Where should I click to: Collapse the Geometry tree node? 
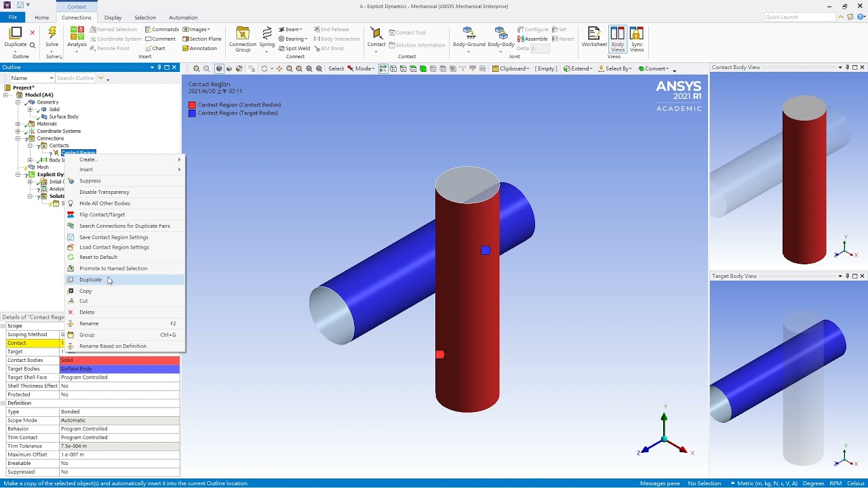(18, 102)
